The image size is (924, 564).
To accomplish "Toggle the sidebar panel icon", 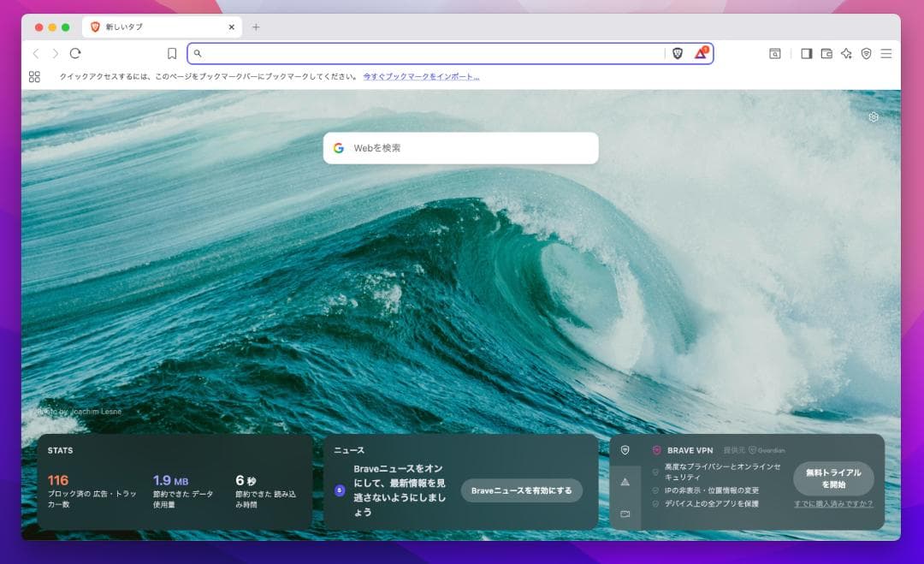I will [x=806, y=53].
